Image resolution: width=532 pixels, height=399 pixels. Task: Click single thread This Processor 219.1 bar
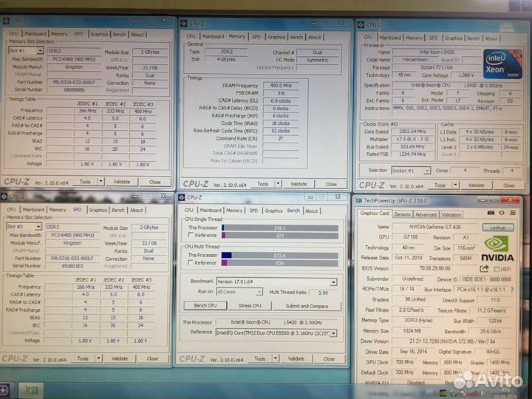280,228
